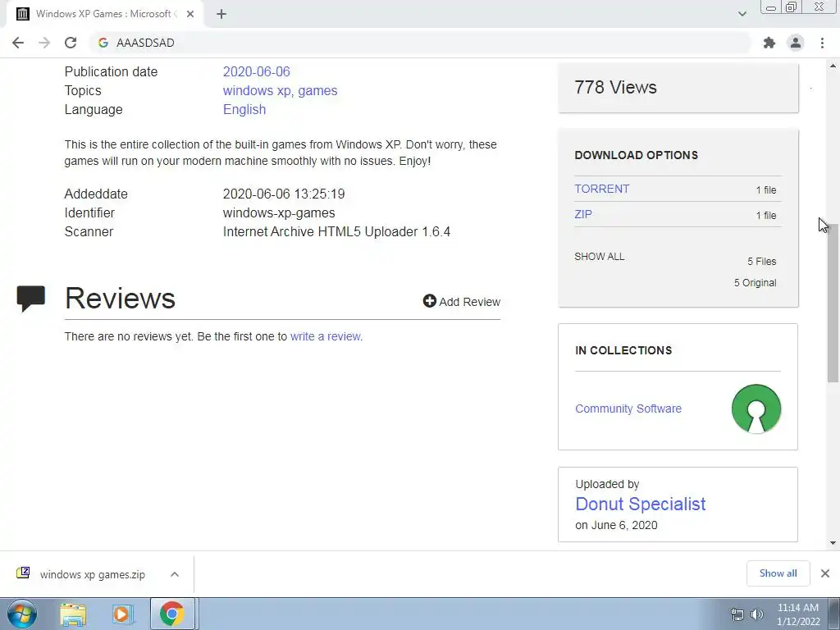
Task: Click the 778 Views counter
Action: click(x=615, y=87)
